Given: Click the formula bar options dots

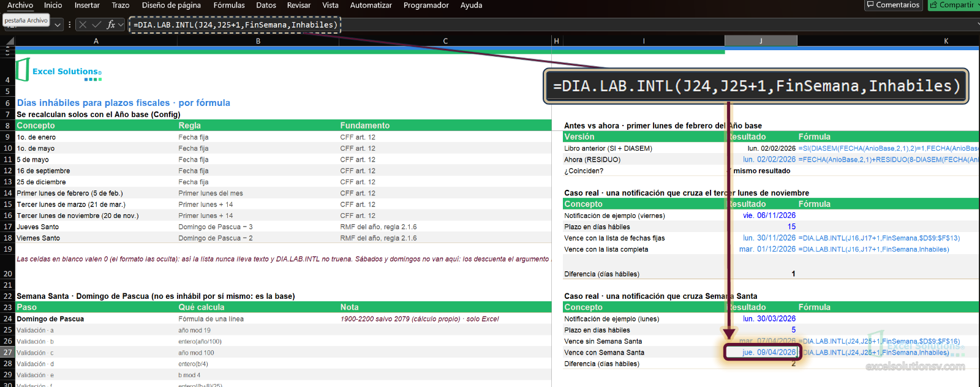Looking at the screenshot, I should point(70,24).
